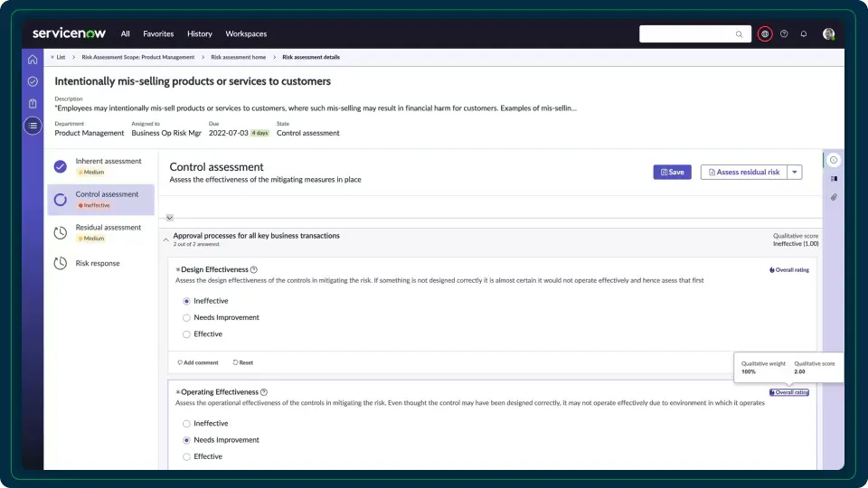This screenshot has height=488, width=868.
Task: Click the Save button
Action: [672, 172]
